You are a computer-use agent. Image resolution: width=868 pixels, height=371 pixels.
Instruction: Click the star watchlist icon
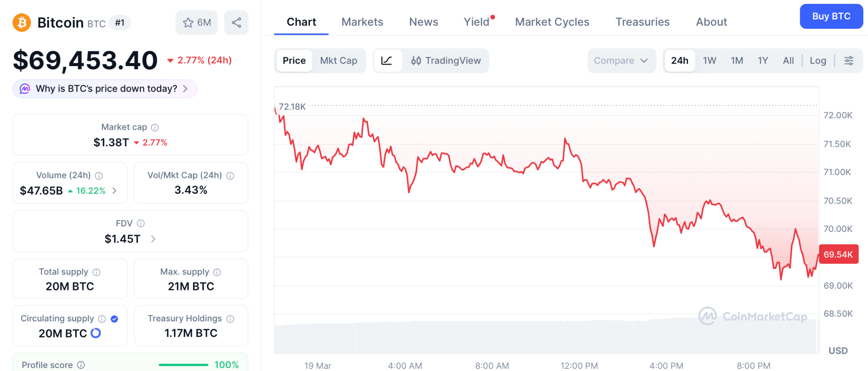click(x=188, y=22)
